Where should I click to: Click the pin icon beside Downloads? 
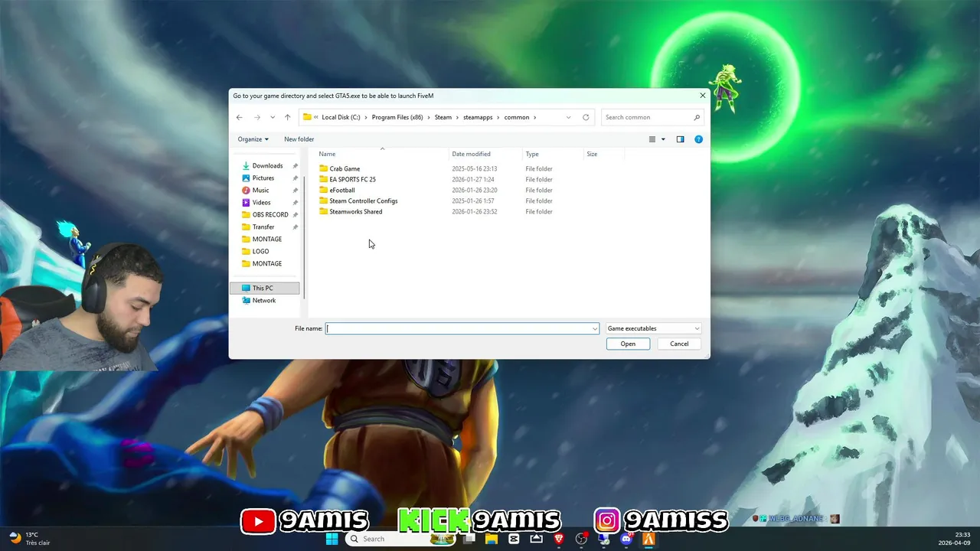(x=295, y=165)
